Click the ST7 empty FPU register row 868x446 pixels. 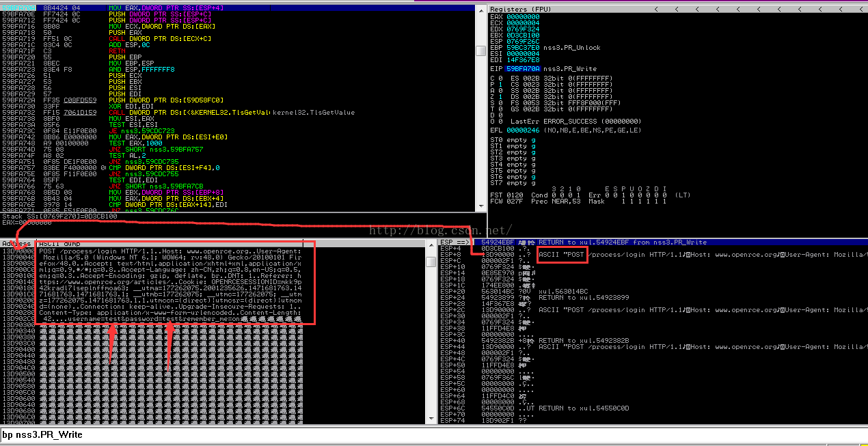pos(513,182)
